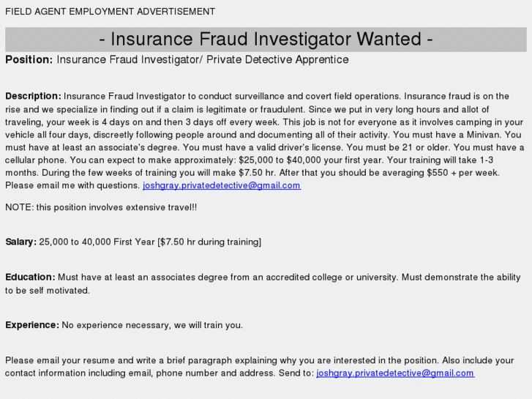The image size is (532, 399).
Task: Click the "FIELD AGENT EMPLOYMENT ADVERTISEMENT" header text
Action: click(110, 12)
